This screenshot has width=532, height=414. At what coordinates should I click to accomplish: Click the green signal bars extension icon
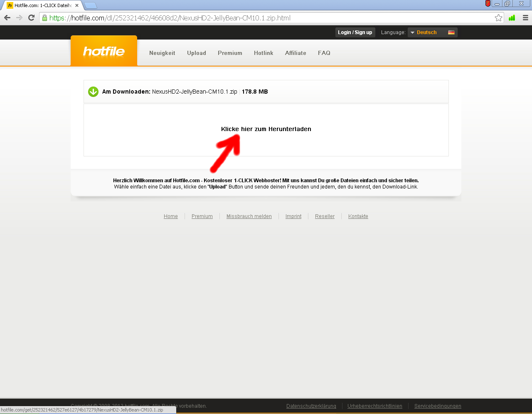tap(512, 18)
